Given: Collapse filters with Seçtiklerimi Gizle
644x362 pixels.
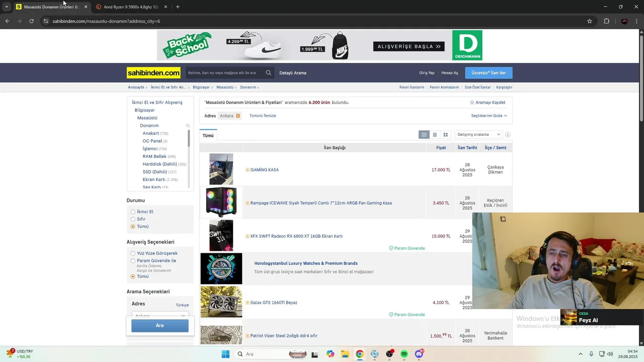Looking at the screenshot, I should [489, 116].
